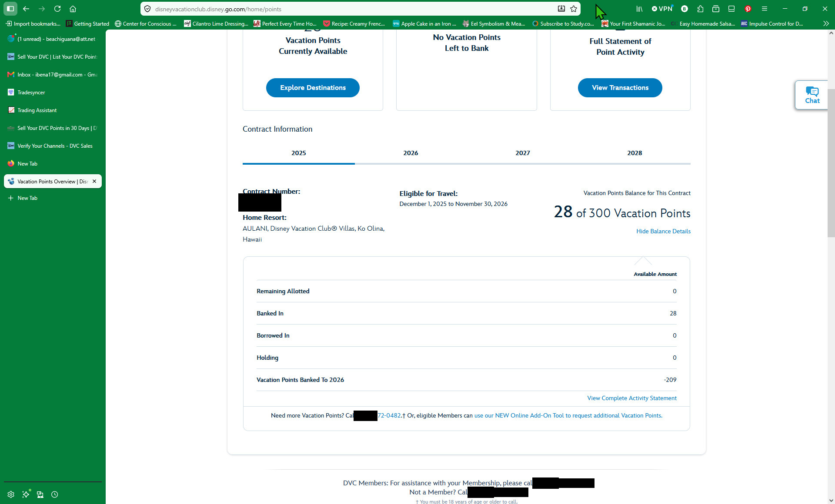Click the site security shield icon
Screen dimensions: 835x504
click(x=147, y=9)
